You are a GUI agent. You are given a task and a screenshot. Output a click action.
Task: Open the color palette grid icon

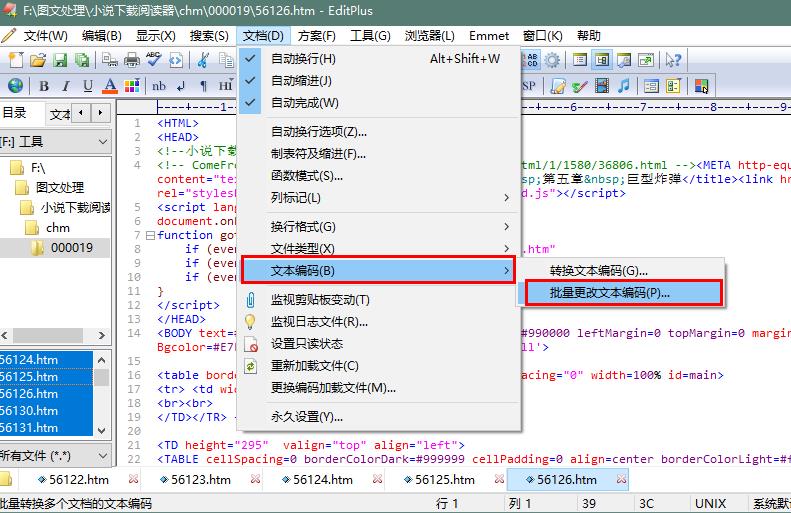[x=132, y=86]
